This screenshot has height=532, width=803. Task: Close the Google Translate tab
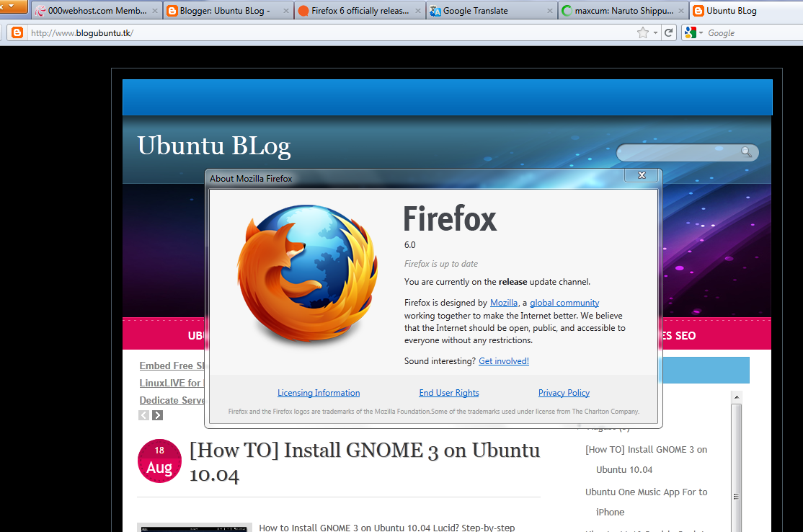coord(549,11)
